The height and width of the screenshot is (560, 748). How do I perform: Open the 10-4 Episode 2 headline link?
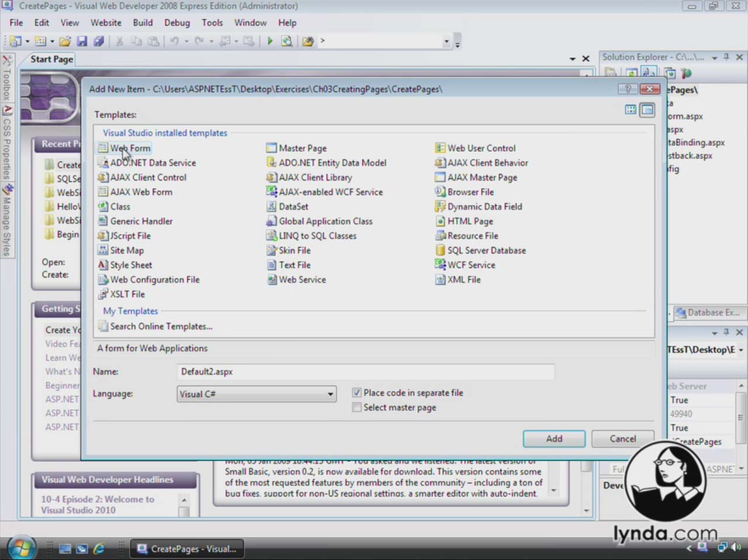[98, 505]
